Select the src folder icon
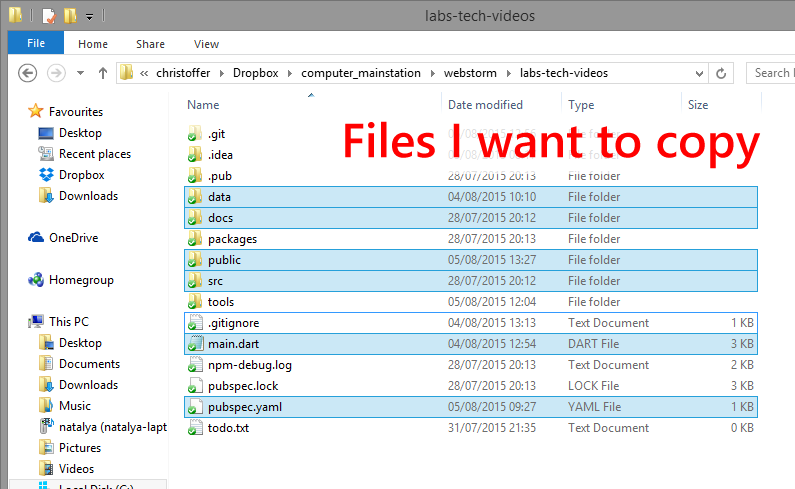Image resolution: width=795 pixels, height=489 pixels. (195, 281)
